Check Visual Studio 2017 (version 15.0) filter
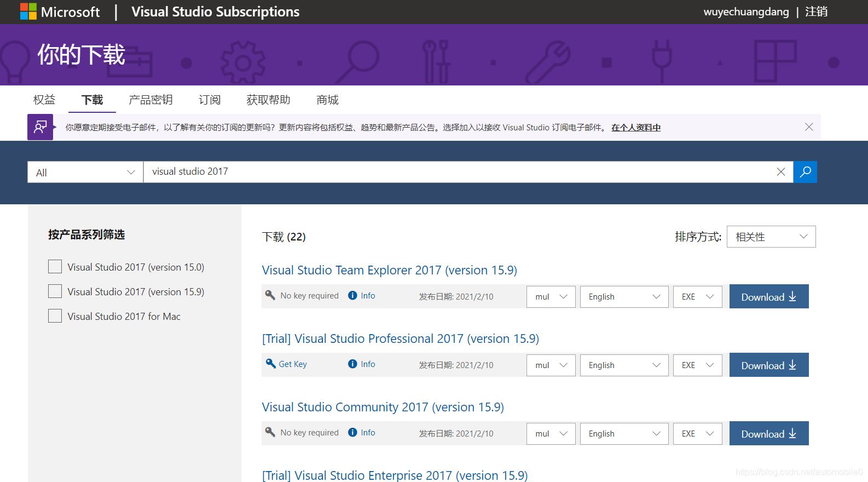The image size is (868, 482). (55, 267)
